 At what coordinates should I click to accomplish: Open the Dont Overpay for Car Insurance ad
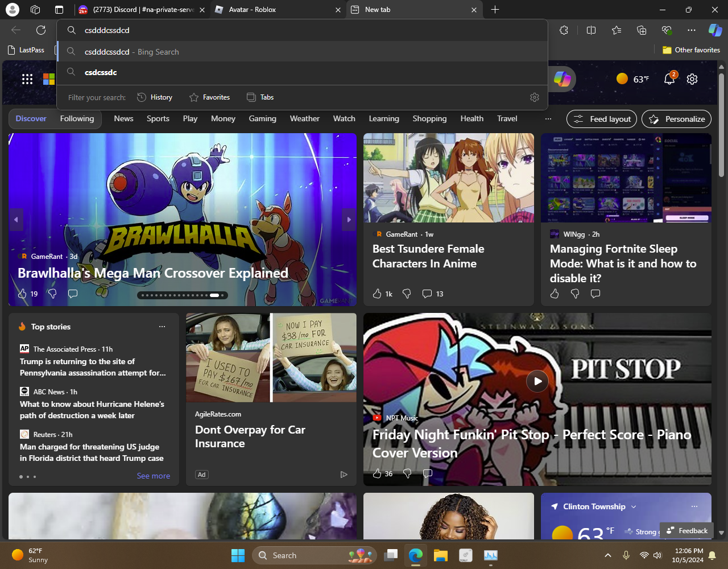[x=250, y=436]
